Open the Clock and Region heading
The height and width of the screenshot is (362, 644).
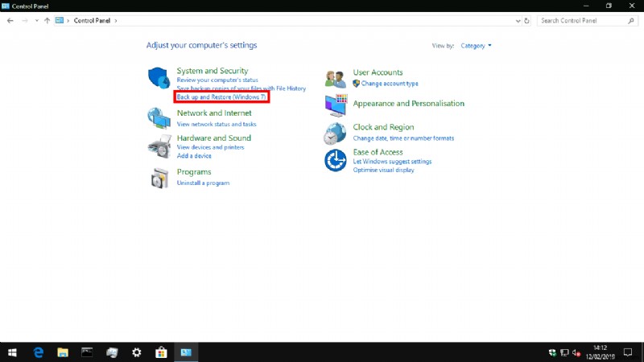(x=383, y=127)
